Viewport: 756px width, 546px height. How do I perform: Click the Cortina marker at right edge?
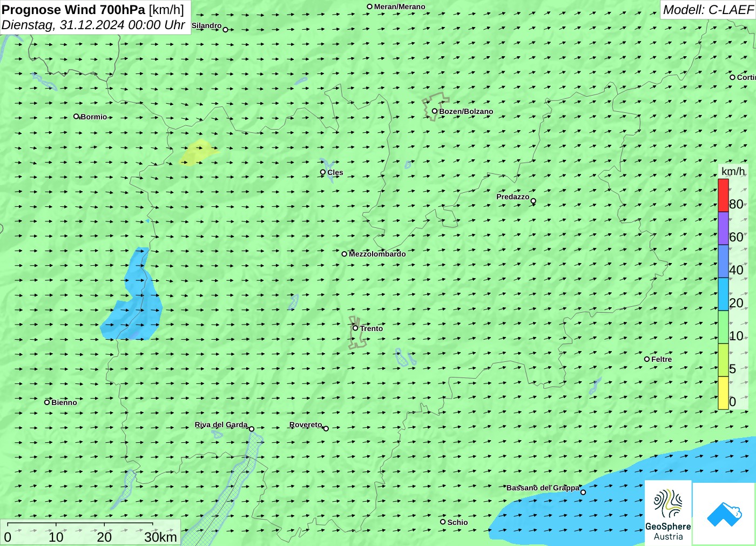pyautogui.click(x=733, y=77)
